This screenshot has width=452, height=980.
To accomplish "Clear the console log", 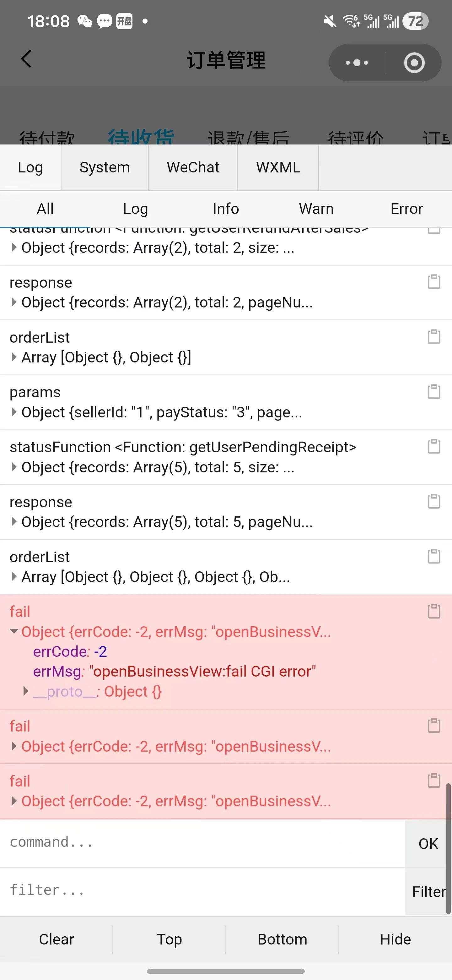I will click(56, 939).
